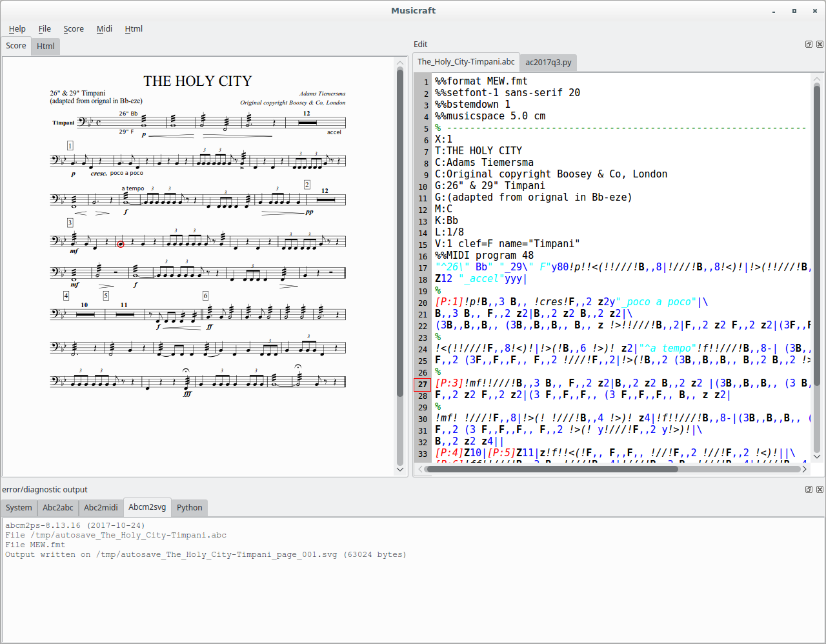This screenshot has height=644, width=826.
Task: Click the 'G:(adapted from orignal in Bb-eze)' code line
Action: [534, 197]
